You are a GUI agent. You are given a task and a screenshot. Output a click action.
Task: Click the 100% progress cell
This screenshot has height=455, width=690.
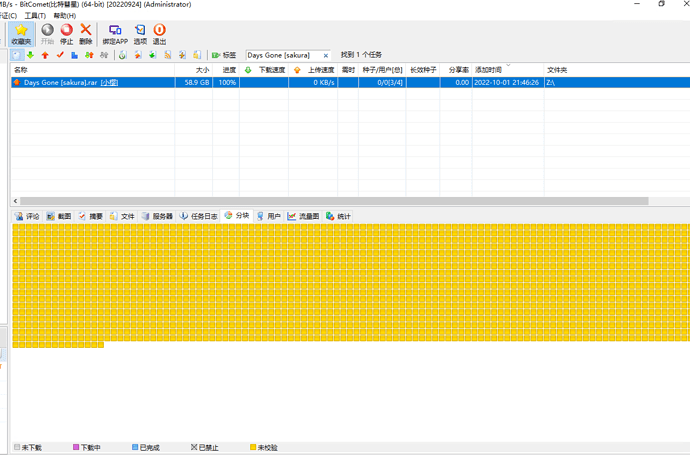point(226,82)
